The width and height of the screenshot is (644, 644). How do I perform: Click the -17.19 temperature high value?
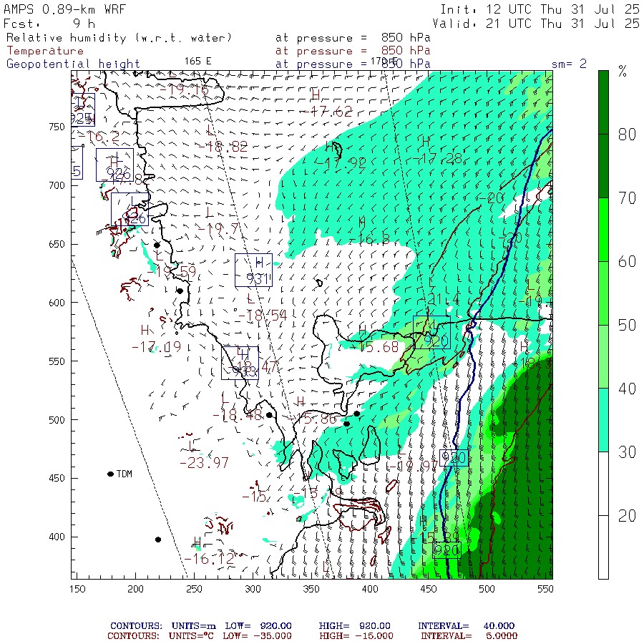[x=157, y=347]
